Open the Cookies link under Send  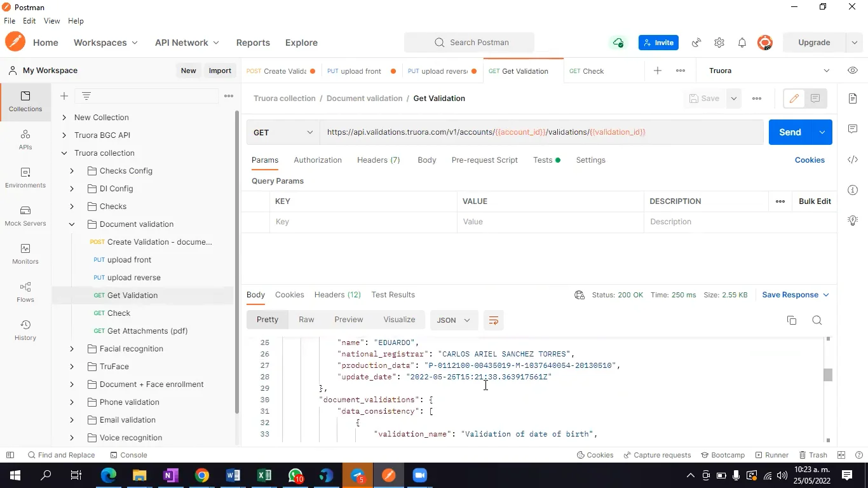click(x=810, y=160)
